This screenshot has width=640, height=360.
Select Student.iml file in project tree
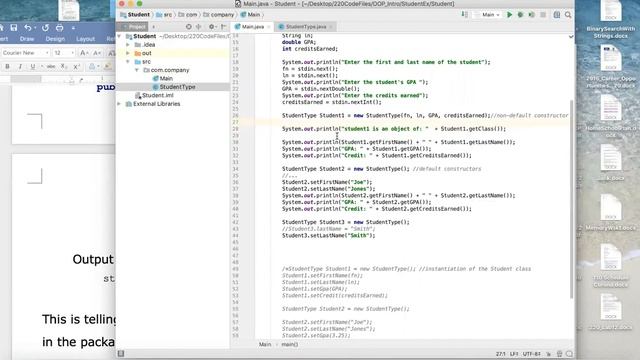click(154, 96)
